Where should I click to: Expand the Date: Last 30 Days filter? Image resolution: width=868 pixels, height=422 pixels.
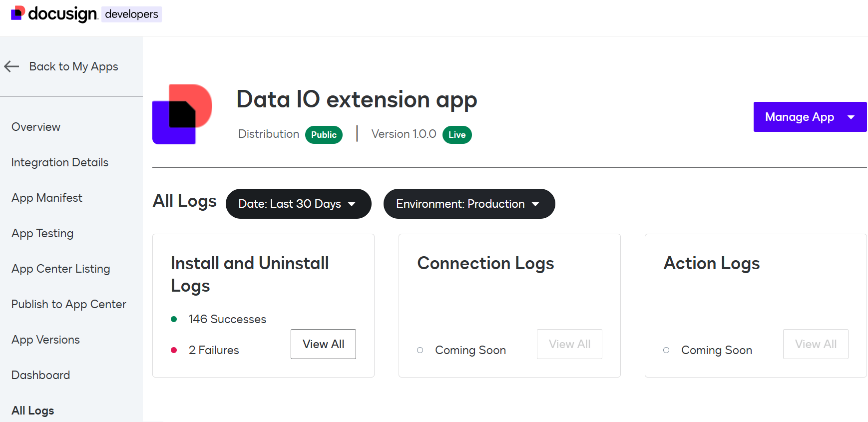click(299, 204)
